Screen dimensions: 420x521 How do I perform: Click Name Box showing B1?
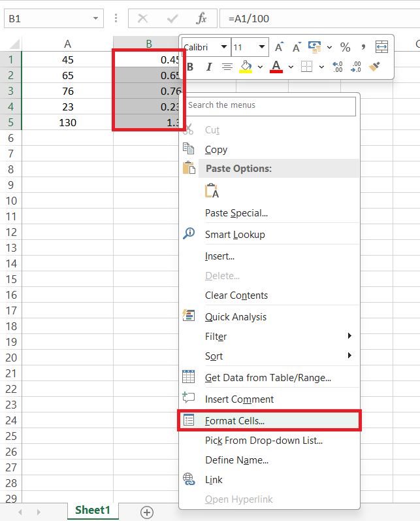coord(54,18)
